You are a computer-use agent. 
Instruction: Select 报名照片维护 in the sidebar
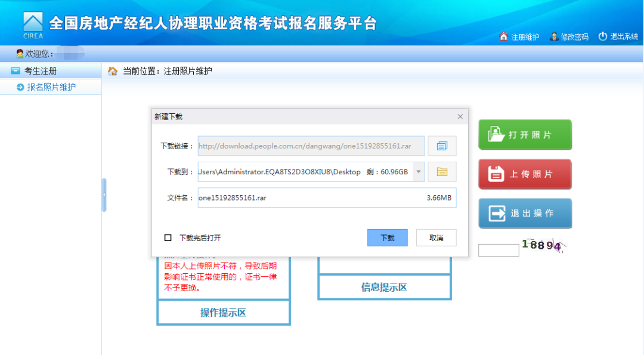point(51,87)
